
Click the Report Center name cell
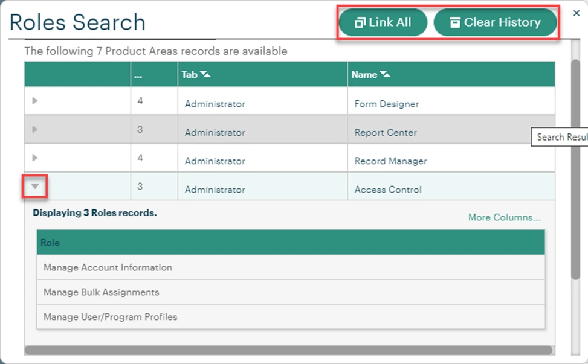(x=451, y=130)
